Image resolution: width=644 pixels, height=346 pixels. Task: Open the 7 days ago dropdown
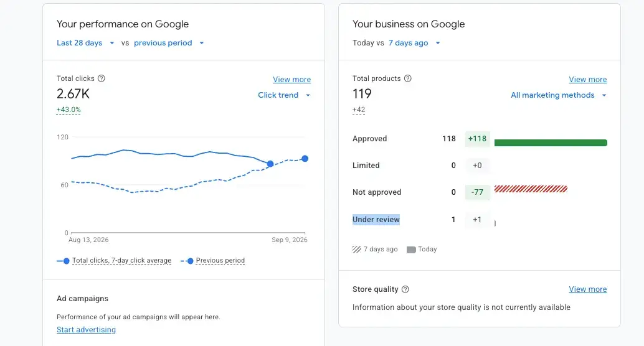(x=414, y=43)
